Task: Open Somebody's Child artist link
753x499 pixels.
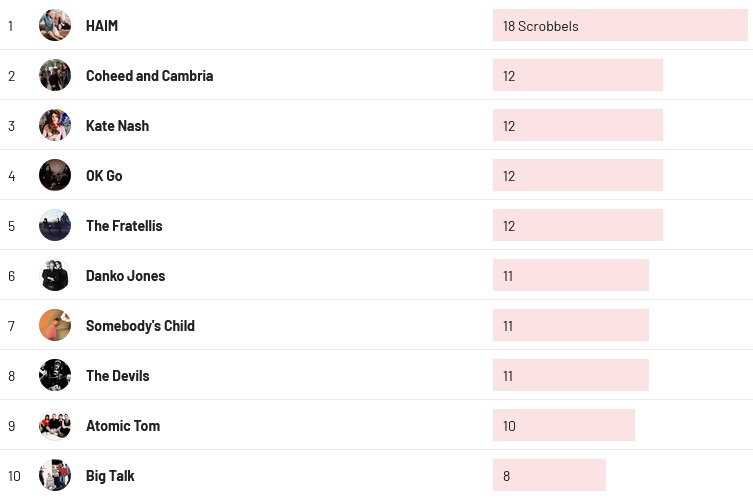Action: coord(140,326)
